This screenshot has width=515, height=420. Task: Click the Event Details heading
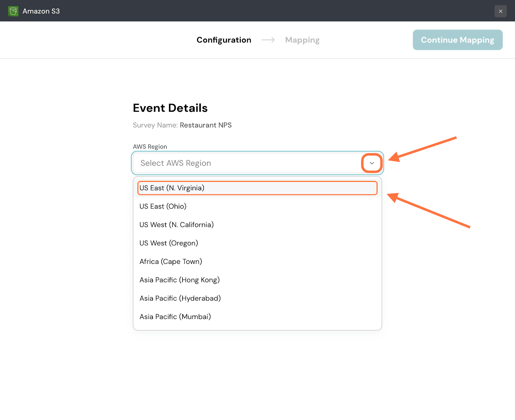pos(170,108)
